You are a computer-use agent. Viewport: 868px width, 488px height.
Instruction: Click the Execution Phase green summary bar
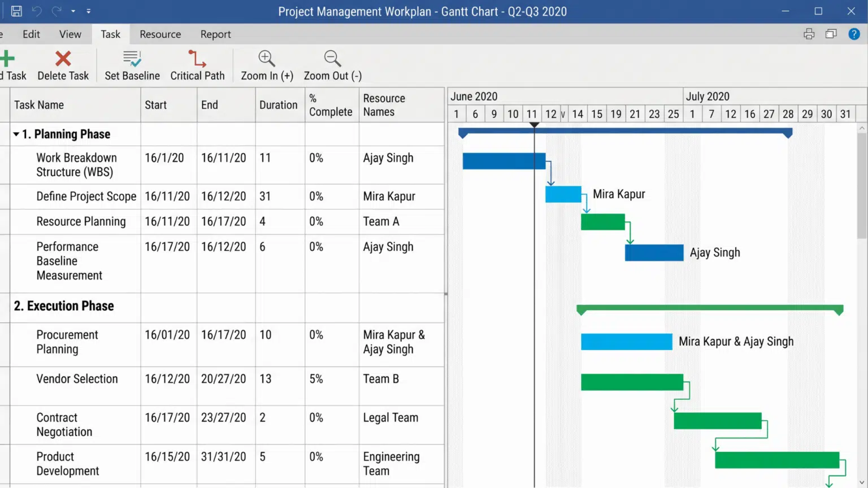point(710,309)
